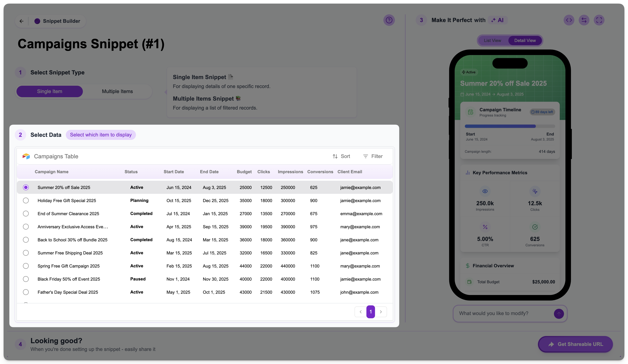Click the campaign timeline progress bar

click(x=510, y=126)
